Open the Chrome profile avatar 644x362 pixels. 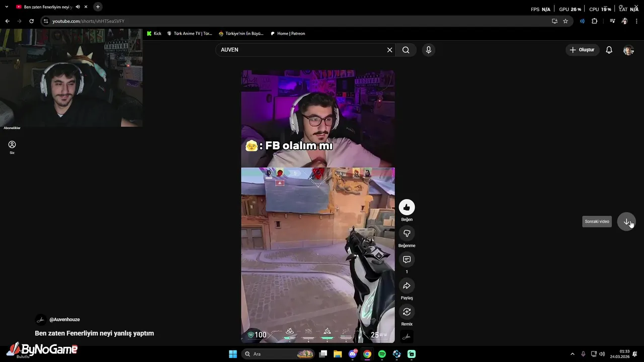point(624,21)
